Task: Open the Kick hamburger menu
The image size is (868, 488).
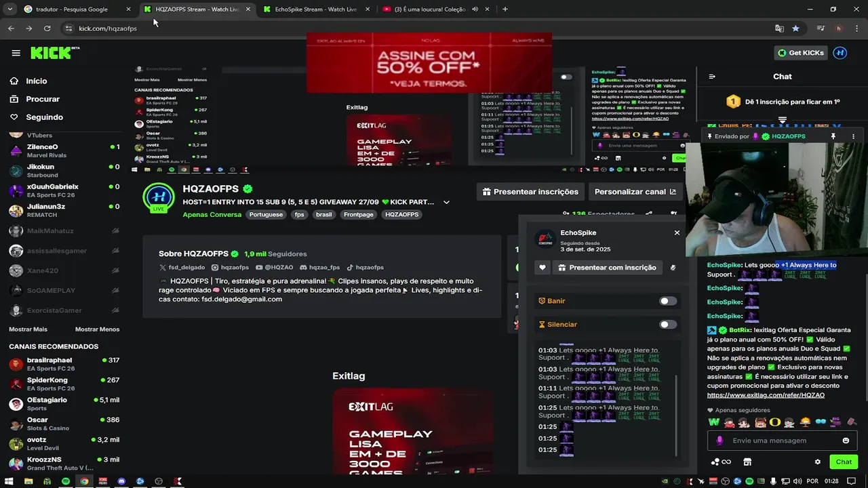Action: click(16, 53)
